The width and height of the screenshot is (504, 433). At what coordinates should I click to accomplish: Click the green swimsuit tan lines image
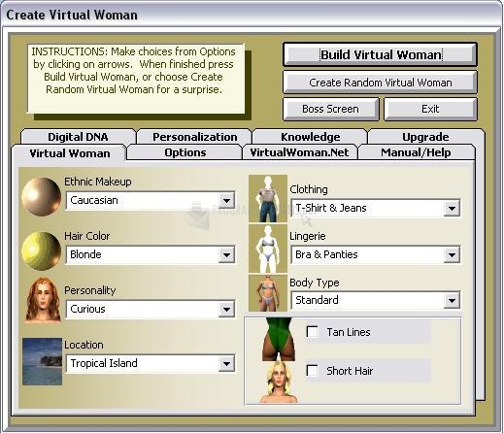[279, 339]
